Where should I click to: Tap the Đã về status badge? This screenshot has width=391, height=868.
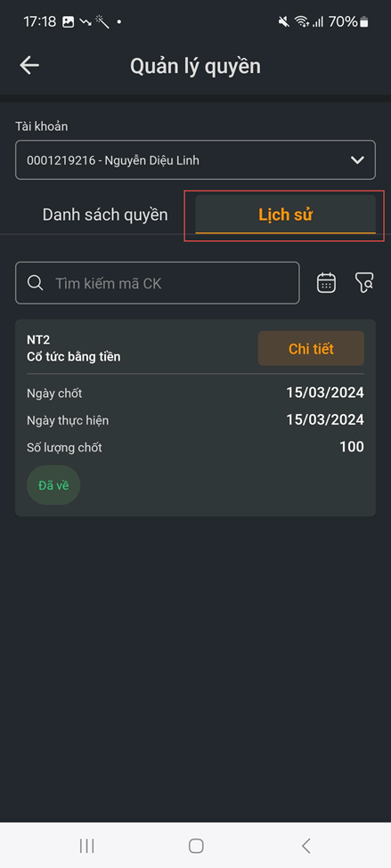click(53, 485)
